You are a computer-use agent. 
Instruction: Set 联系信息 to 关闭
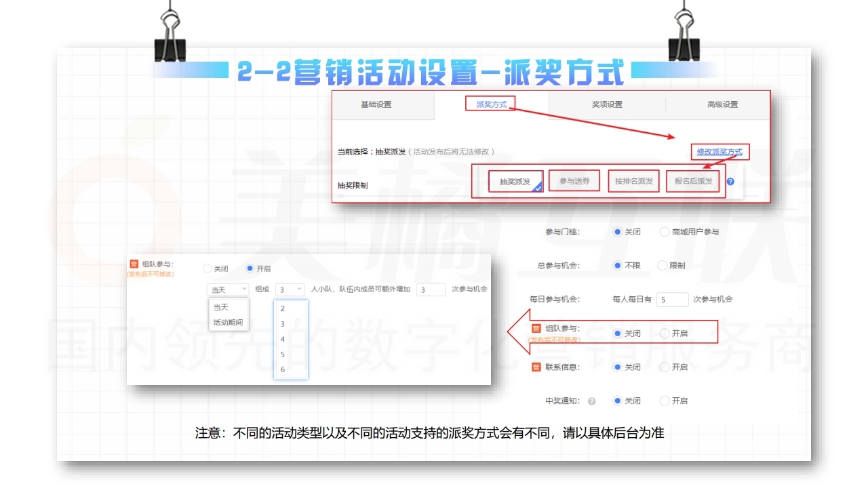click(x=617, y=367)
